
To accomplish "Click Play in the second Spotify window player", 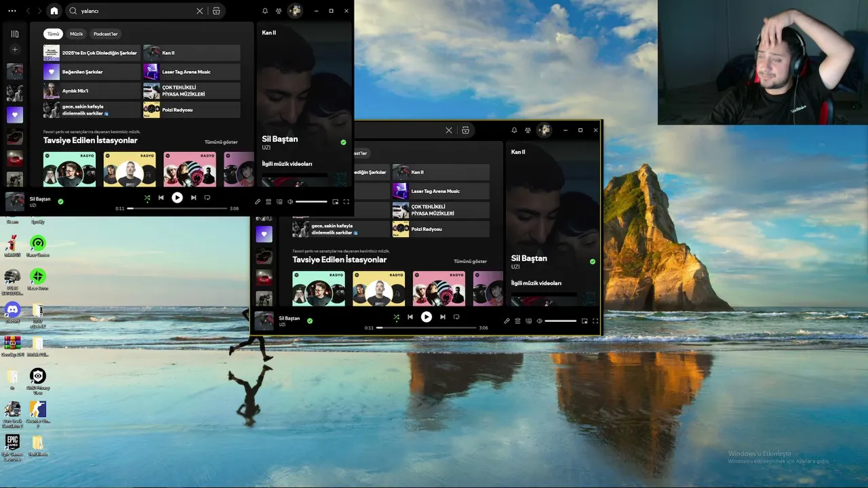I will 426,317.
